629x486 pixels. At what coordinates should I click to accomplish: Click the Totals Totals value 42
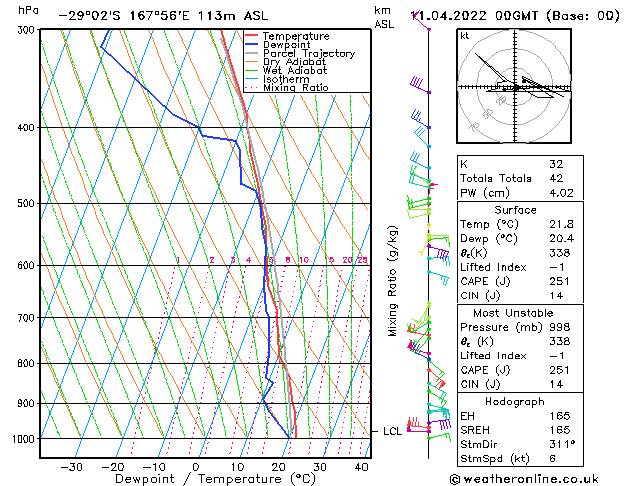click(x=556, y=178)
